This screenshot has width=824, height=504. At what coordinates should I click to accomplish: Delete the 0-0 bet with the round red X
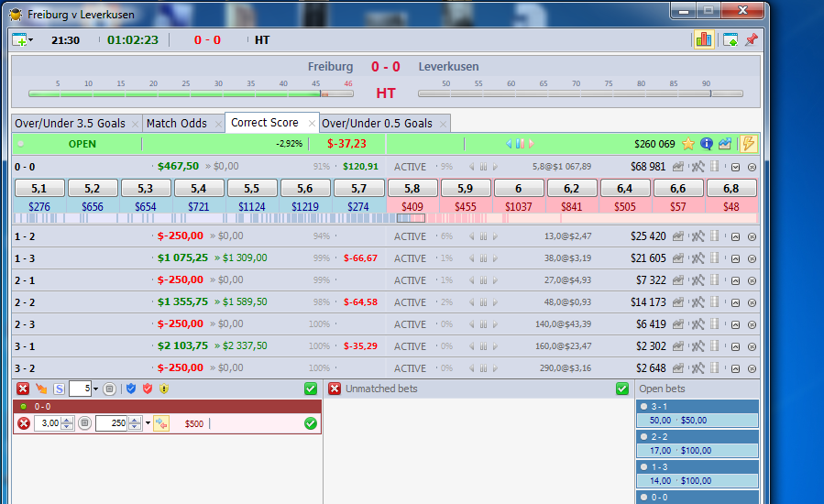(x=24, y=423)
